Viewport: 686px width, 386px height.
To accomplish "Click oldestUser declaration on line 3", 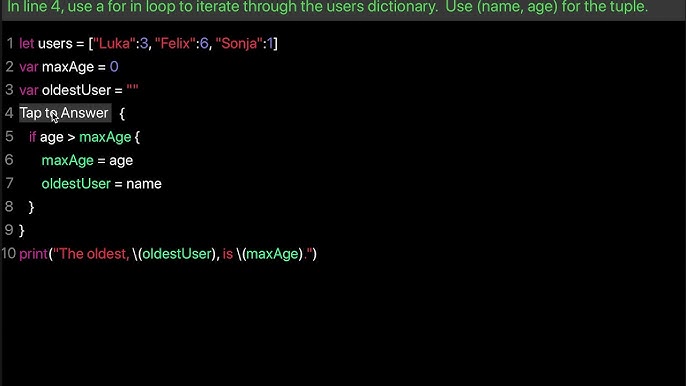I will pyautogui.click(x=76, y=90).
